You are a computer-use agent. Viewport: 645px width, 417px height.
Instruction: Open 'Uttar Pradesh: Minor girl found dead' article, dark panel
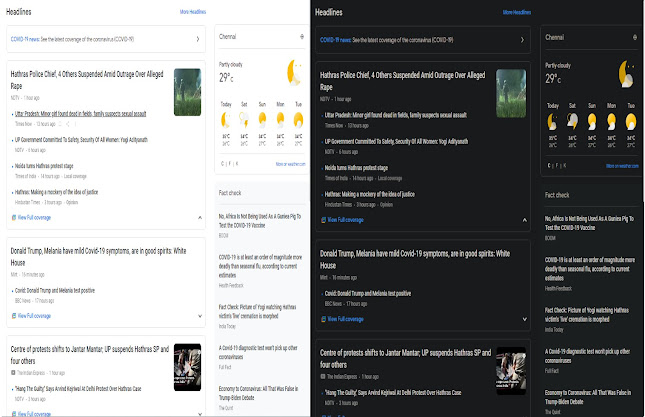(x=396, y=115)
